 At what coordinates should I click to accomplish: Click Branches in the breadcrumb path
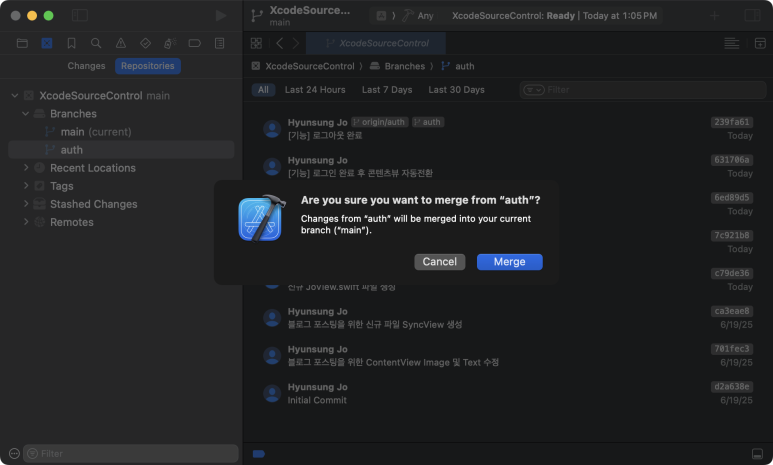click(x=405, y=66)
